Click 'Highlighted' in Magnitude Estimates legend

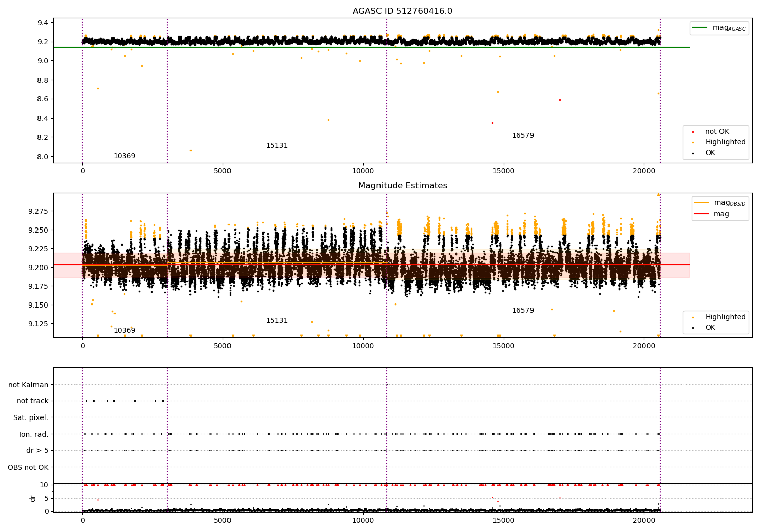(726, 317)
